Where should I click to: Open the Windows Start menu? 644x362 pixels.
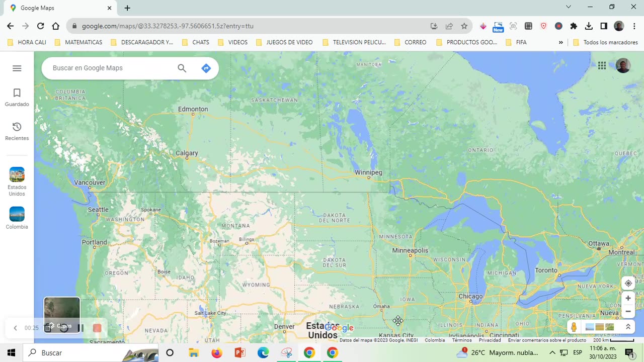(x=11, y=353)
